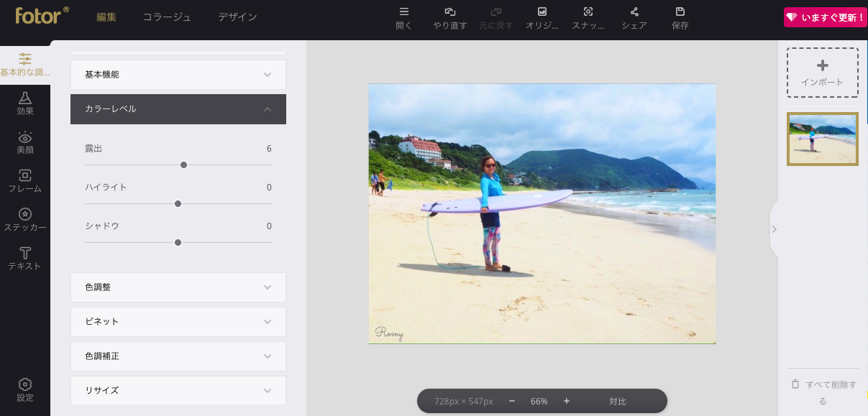Click the 露出 exposure slider handle

tap(184, 165)
